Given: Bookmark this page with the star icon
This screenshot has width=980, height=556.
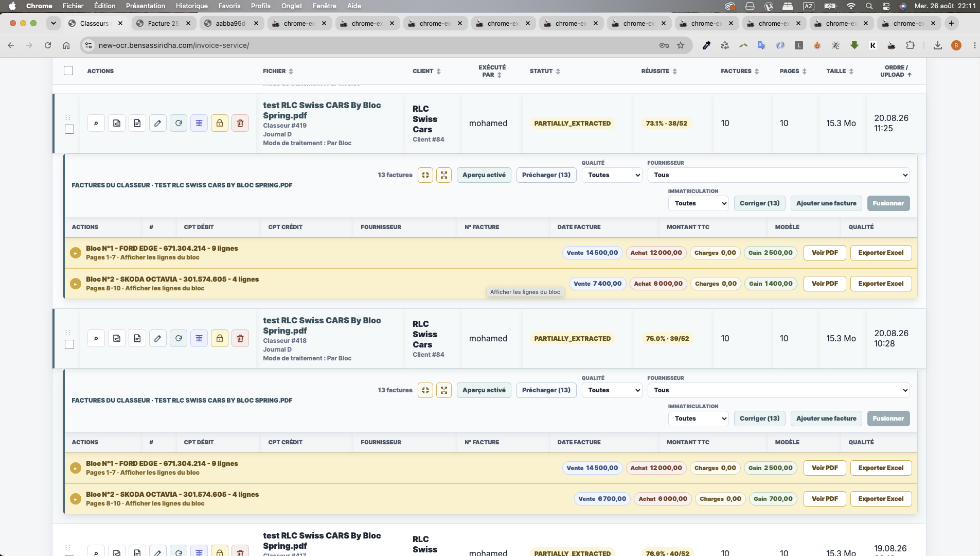Looking at the screenshot, I should 681,45.
